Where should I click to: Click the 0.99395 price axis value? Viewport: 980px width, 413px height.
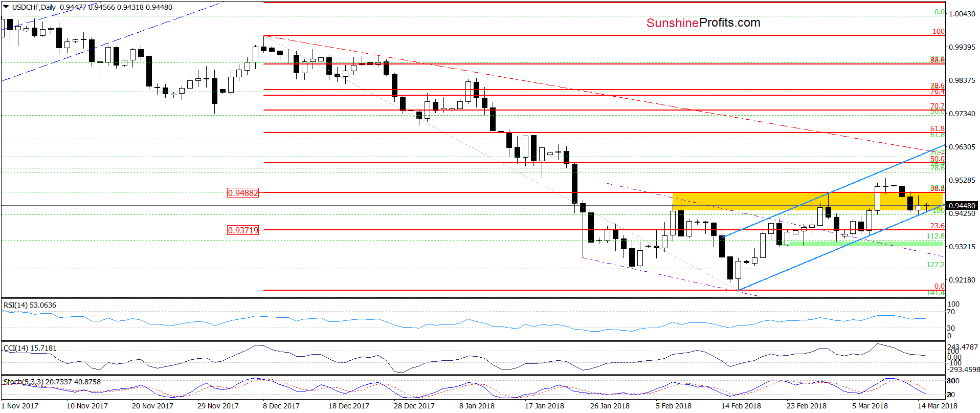pyautogui.click(x=962, y=47)
